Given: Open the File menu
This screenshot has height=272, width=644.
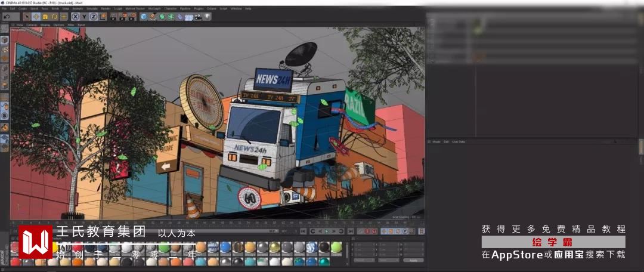Looking at the screenshot, I should (4, 8).
